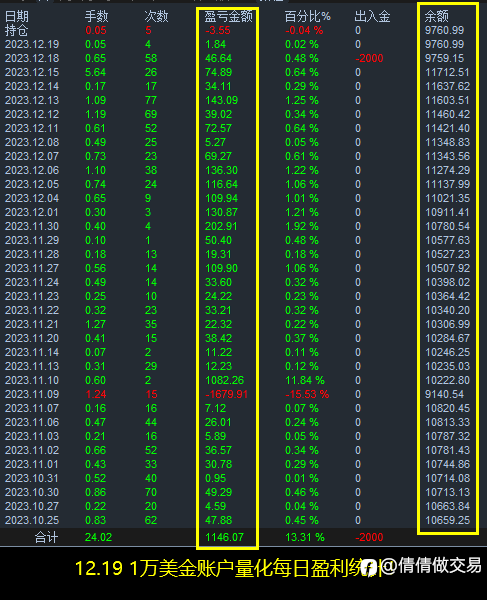Click the floating loss -3.55 in 持仓 row
This screenshot has height=600, width=487.
tap(218, 30)
